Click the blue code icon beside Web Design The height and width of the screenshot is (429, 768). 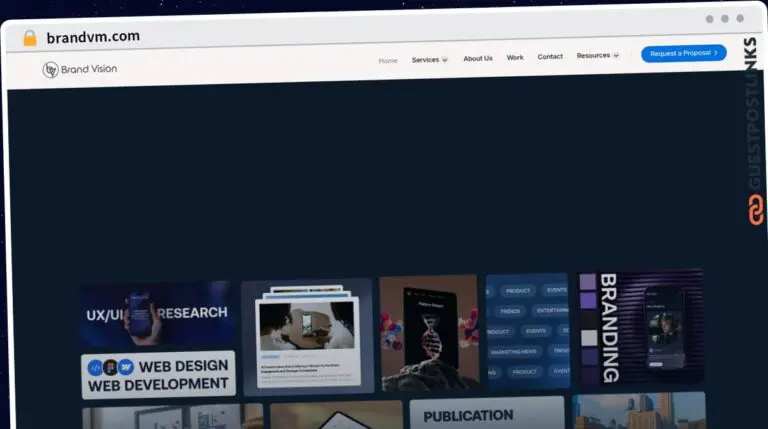click(x=96, y=367)
